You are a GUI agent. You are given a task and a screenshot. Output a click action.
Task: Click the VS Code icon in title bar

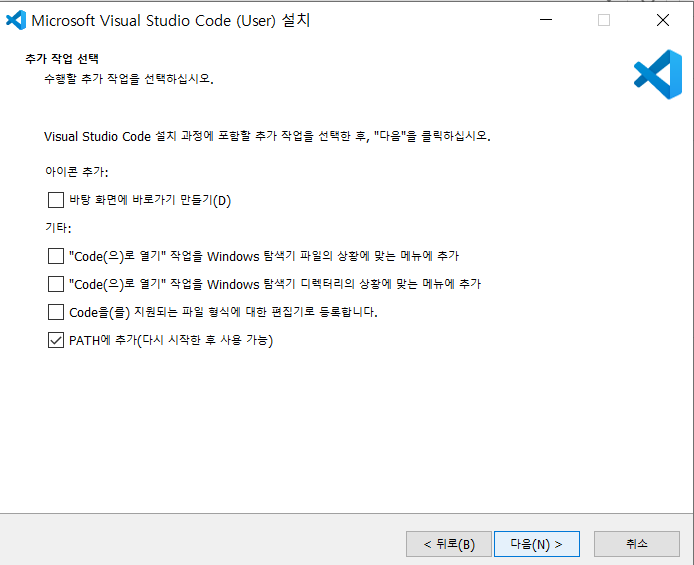point(16,20)
